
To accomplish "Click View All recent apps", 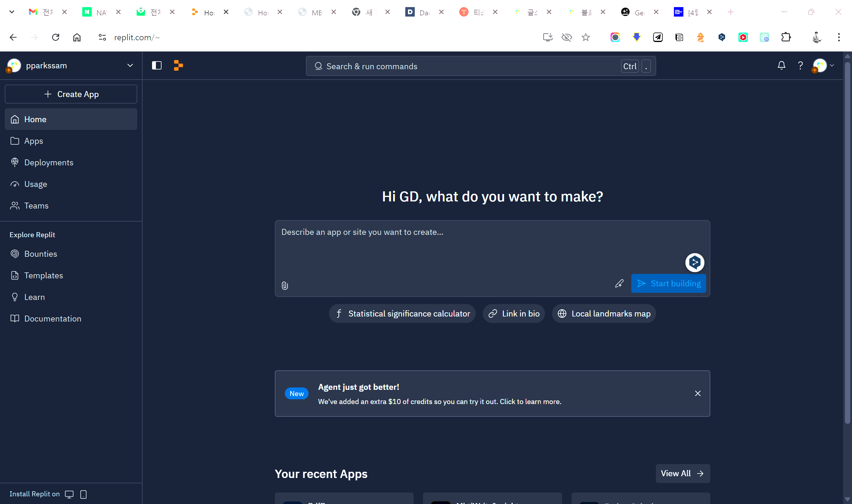I will pyautogui.click(x=682, y=473).
